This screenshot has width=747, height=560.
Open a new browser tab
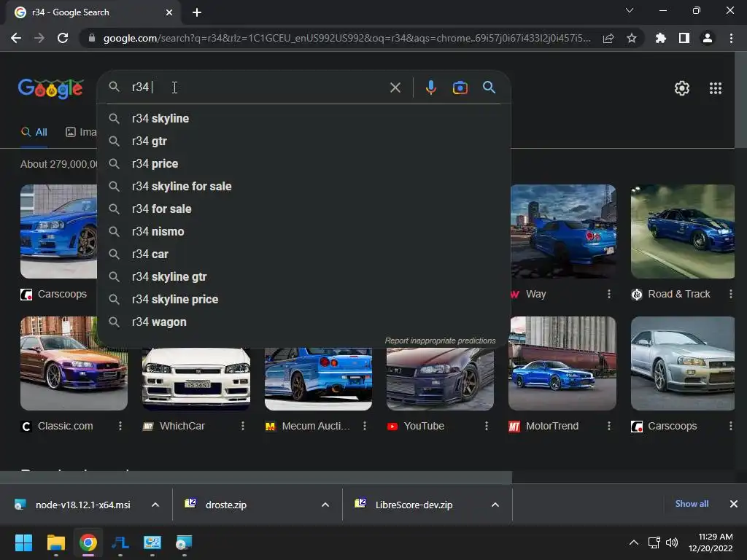click(197, 12)
